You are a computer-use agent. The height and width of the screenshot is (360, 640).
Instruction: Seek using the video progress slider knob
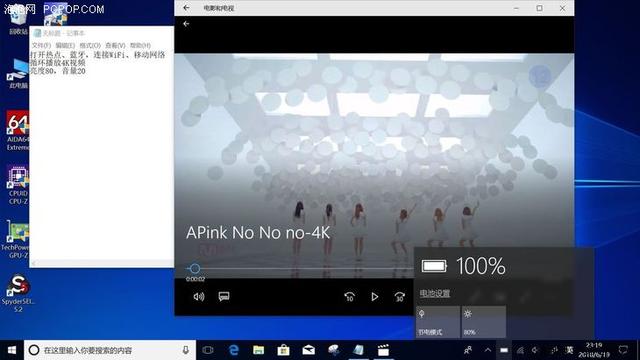coord(195,268)
